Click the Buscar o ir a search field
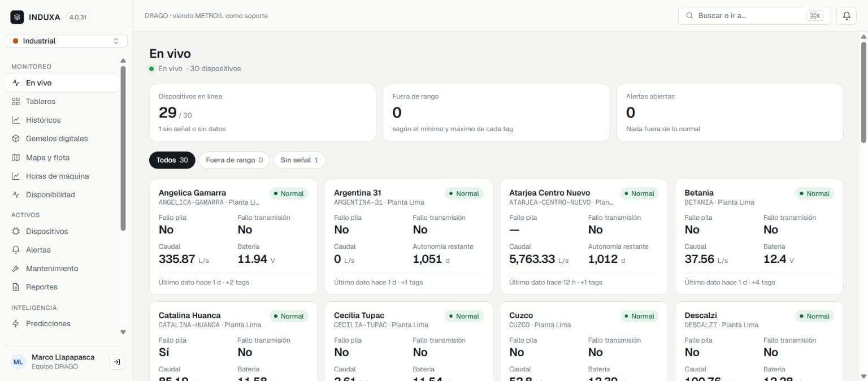Viewport: 868px width, 381px height. (x=754, y=16)
